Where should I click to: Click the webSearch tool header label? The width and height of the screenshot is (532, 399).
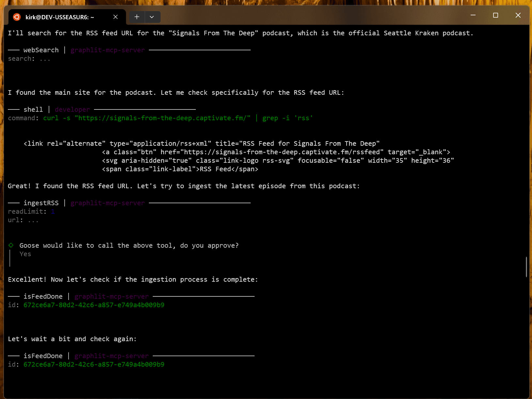pos(41,50)
